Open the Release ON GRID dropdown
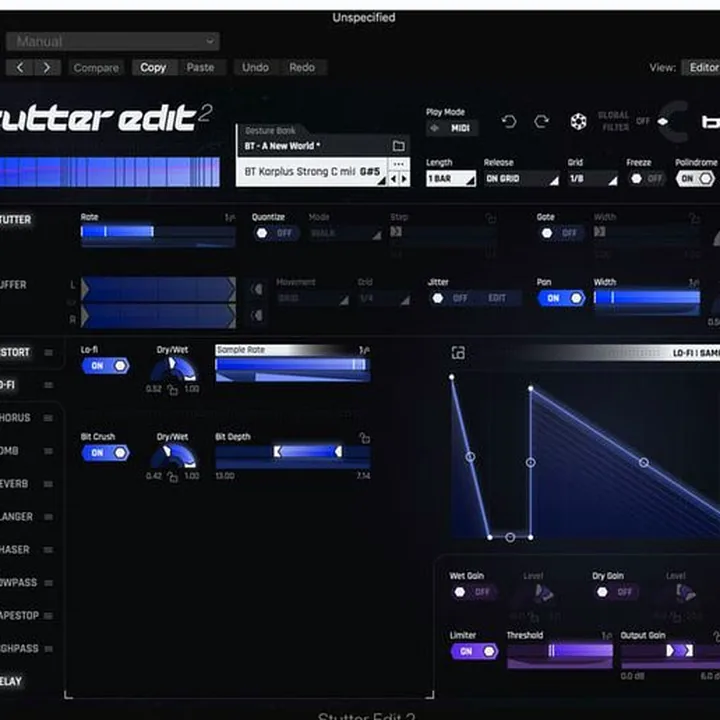The height and width of the screenshot is (720, 720). (x=522, y=179)
